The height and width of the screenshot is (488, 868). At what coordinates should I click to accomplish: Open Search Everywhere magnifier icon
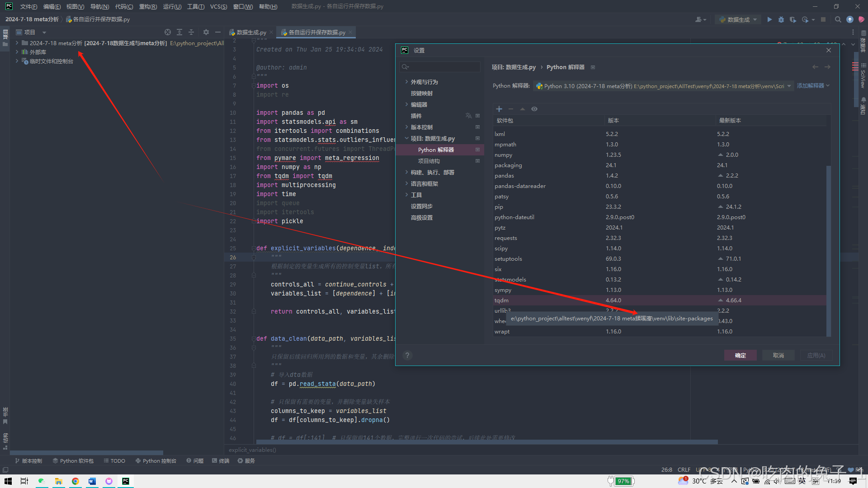tap(838, 19)
